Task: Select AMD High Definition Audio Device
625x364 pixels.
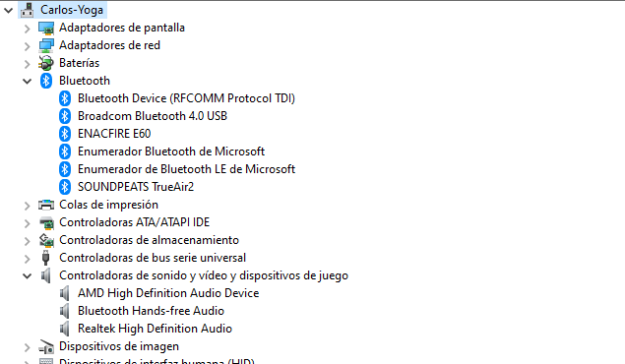Action: tap(168, 293)
